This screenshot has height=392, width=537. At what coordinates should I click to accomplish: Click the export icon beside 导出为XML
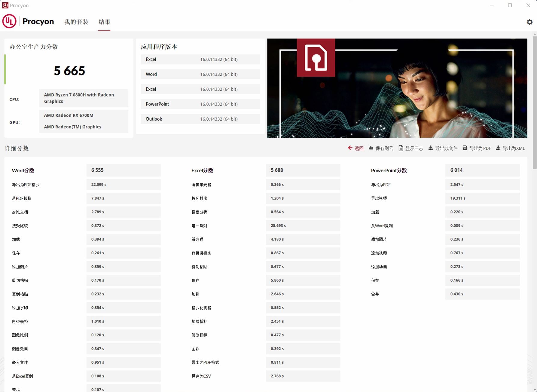point(498,148)
